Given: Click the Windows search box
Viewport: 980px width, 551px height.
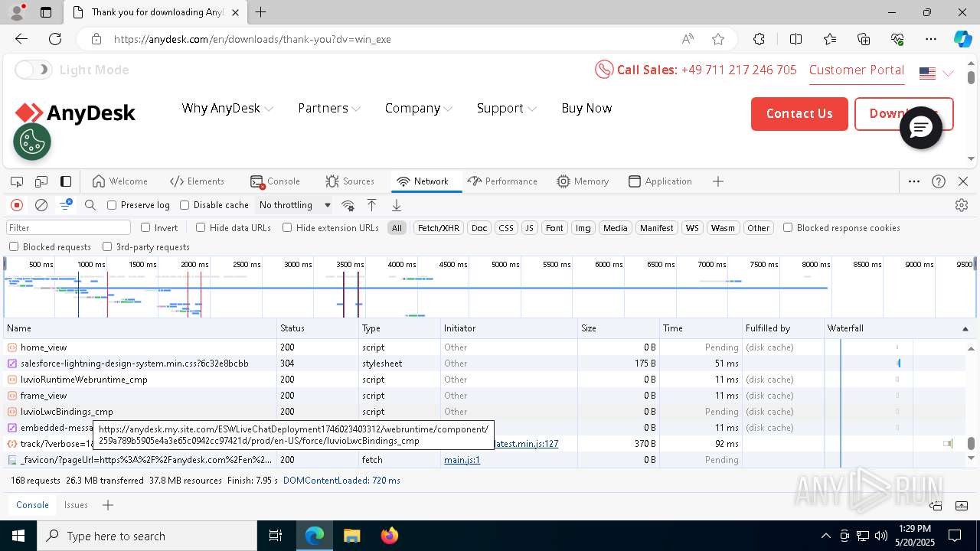Looking at the screenshot, I should click(147, 536).
